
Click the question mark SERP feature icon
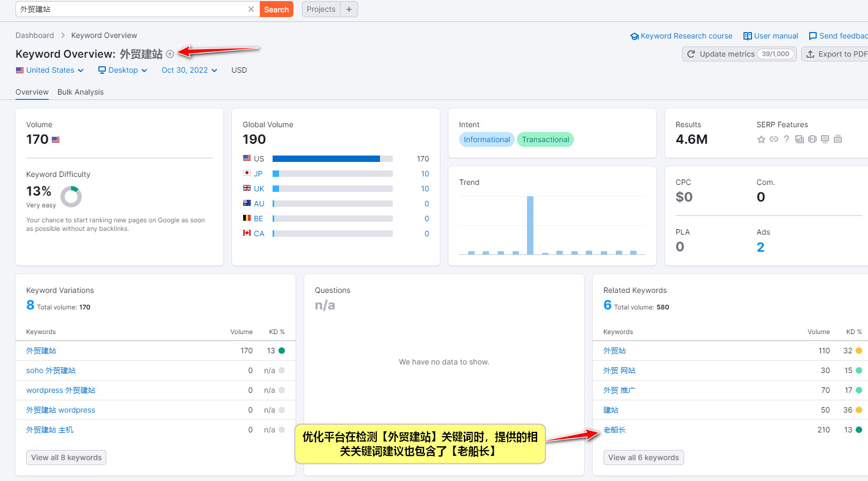pyautogui.click(x=786, y=139)
